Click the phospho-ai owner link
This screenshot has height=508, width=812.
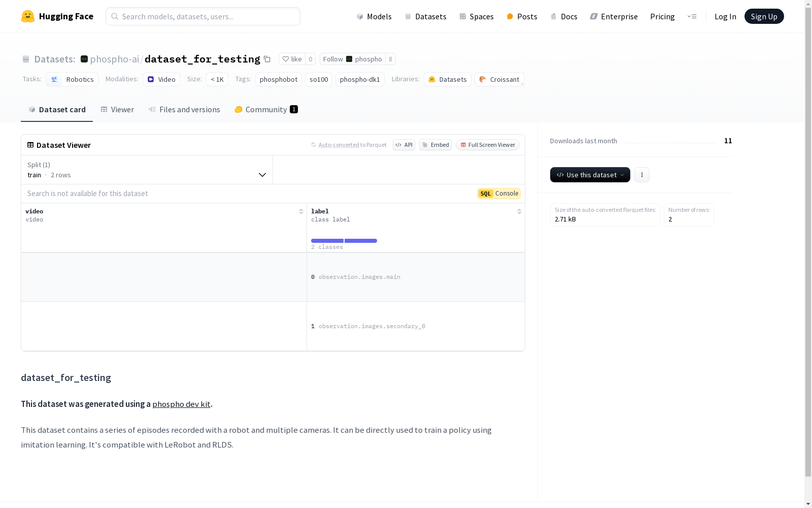(x=114, y=59)
